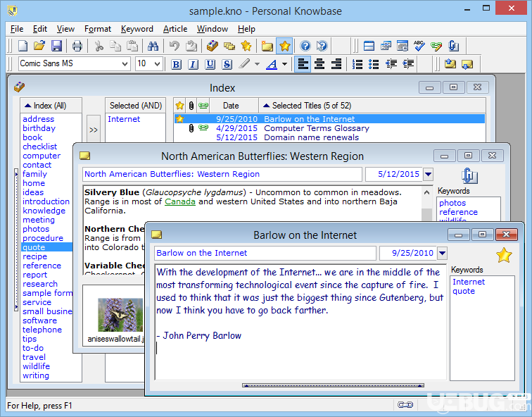The image size is (532, 417).
Task: Increase indent of paragraph
Action: (x=408, y=64)
